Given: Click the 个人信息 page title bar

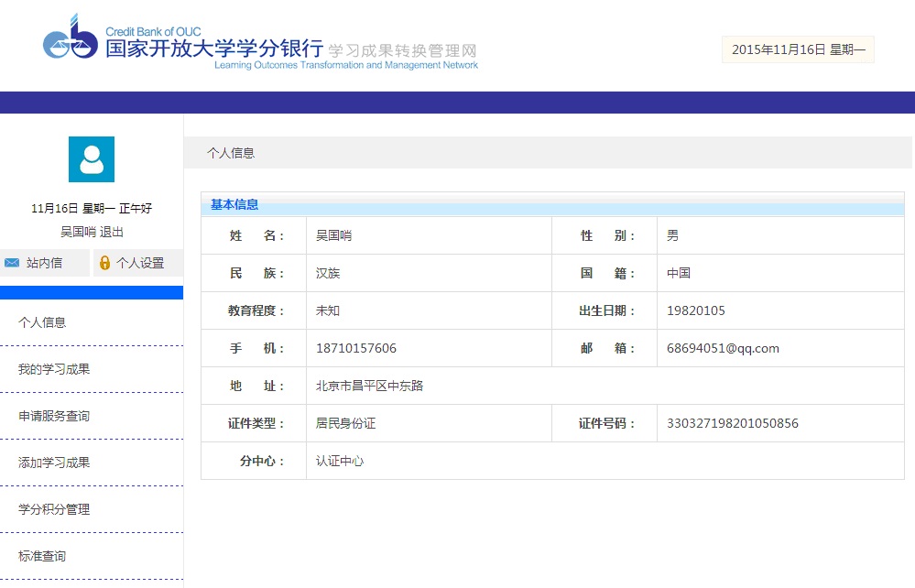Looking at the screenshot, I should pos(231,153).
